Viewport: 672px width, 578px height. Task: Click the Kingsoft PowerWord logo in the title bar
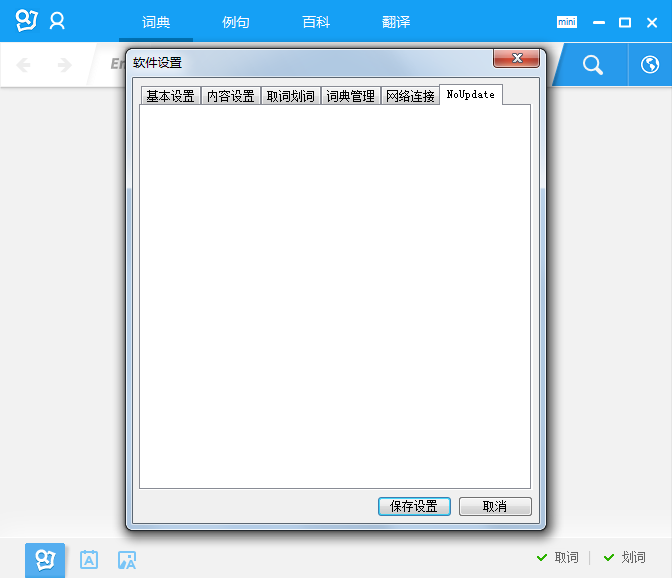tap(27, 21)
